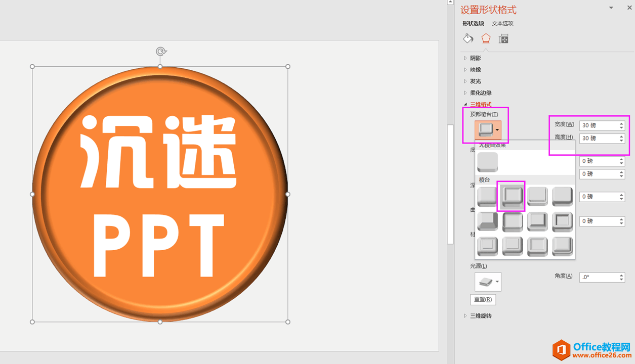Image resolution: width=635 pixels, height=364 pixels.
Task: Click the bottom-left resize handle of the circle
Action: point(32,322)
